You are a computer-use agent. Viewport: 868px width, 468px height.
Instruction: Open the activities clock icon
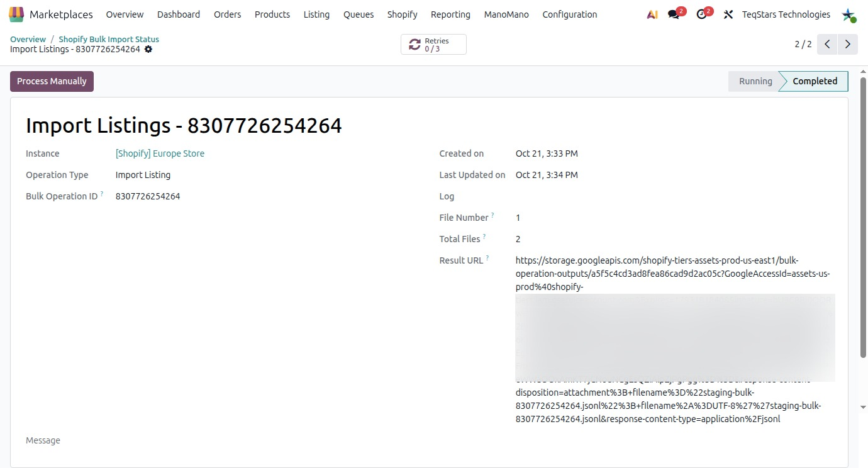coord(702,14)
